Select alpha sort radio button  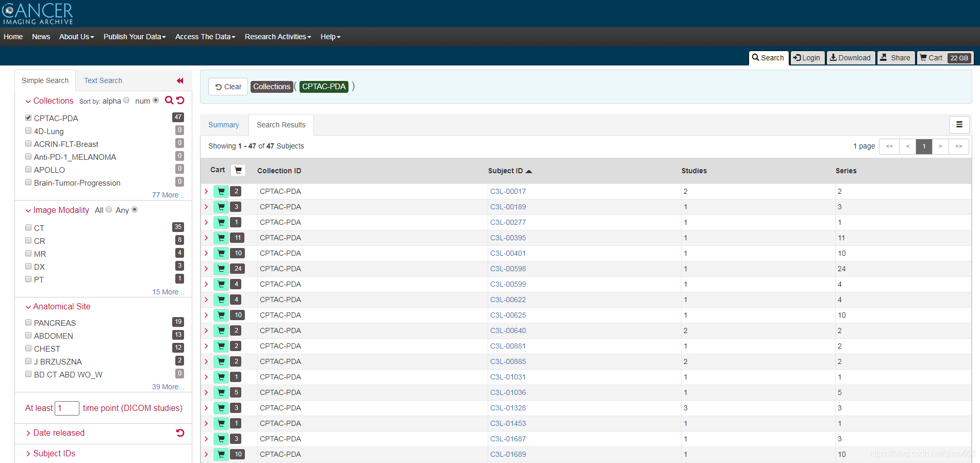[x=126, y=101]
